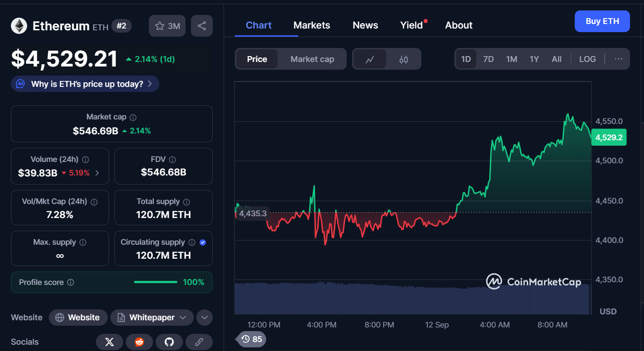The height and width of the screenshot is (351, 644).
Task: Click the 7.28% Vol/Mkt Cap value
Action: 60,215
